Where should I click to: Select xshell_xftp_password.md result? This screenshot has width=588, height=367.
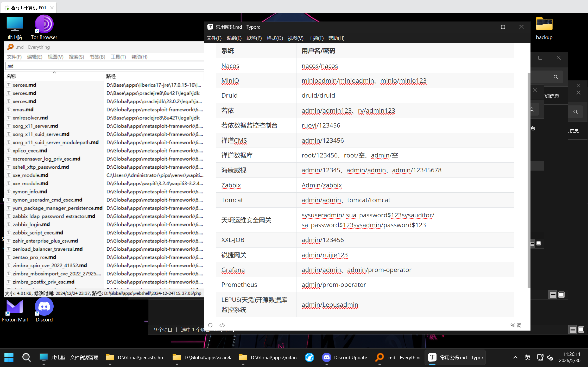41,167
